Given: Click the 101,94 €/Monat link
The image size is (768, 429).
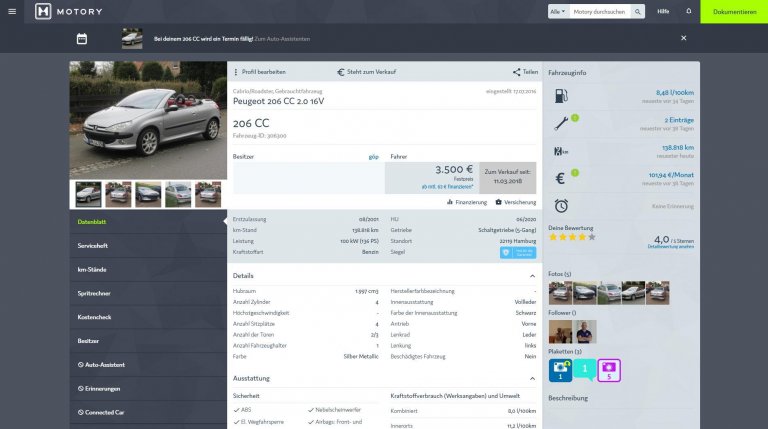Looking at the screenshot, I should (x=671, y=175).
